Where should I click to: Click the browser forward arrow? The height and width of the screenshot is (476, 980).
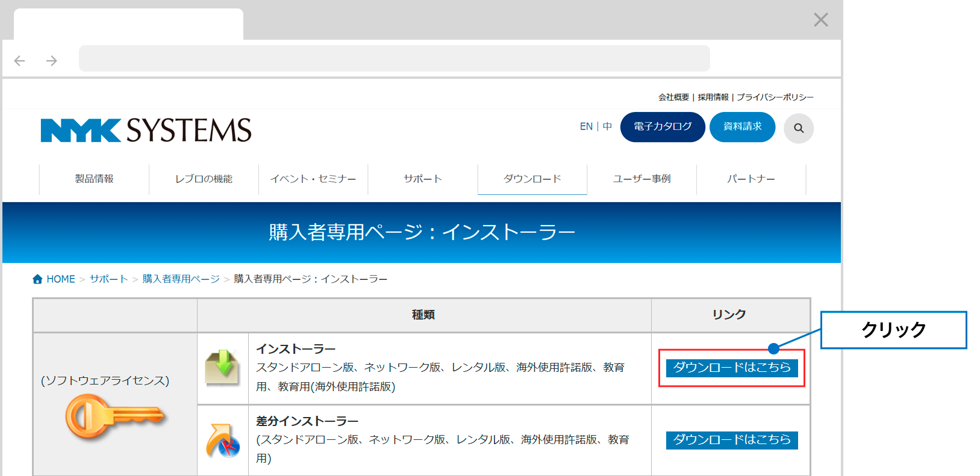click(x=52, y=61)
